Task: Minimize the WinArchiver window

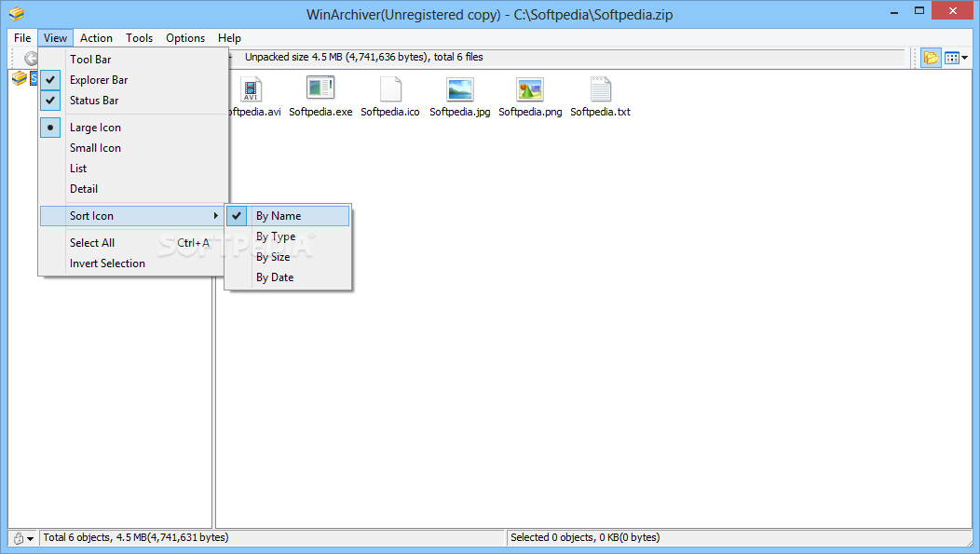Action: (x=894, y=11)
